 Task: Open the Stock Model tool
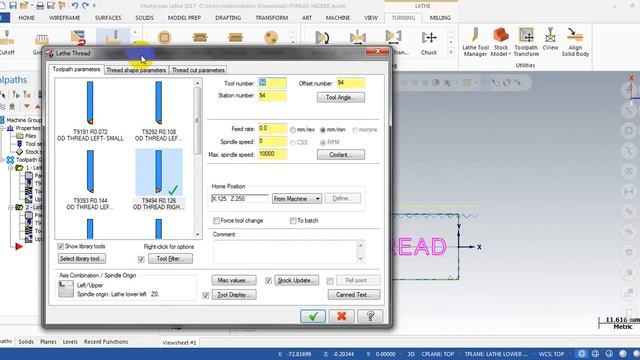pos(501,42)
